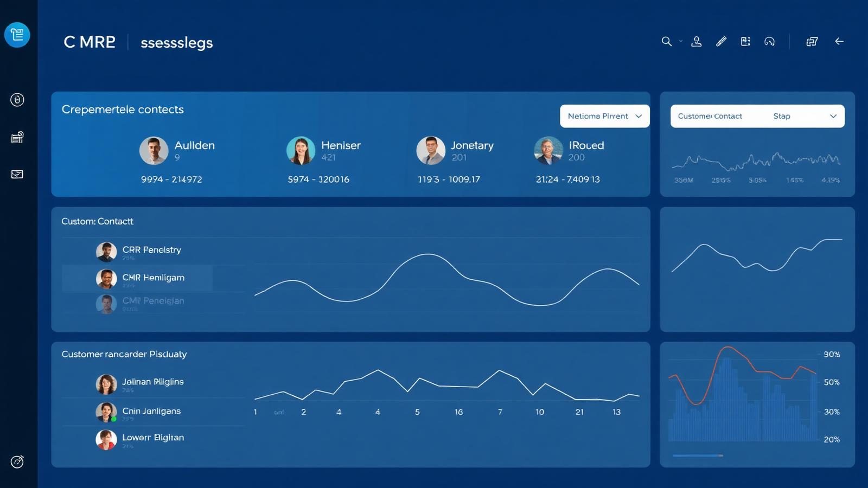Click the value 1193 - 1009.17

(449, 179)
